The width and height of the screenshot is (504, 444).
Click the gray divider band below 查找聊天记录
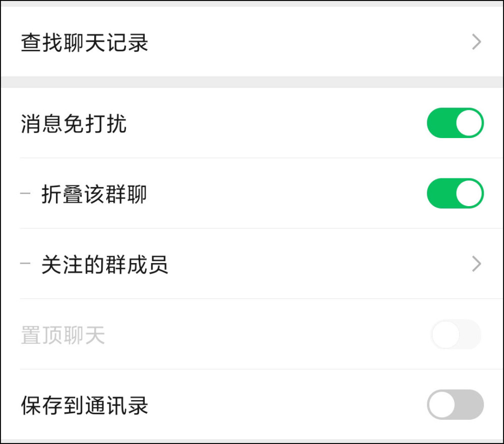[x=252, y=82]
